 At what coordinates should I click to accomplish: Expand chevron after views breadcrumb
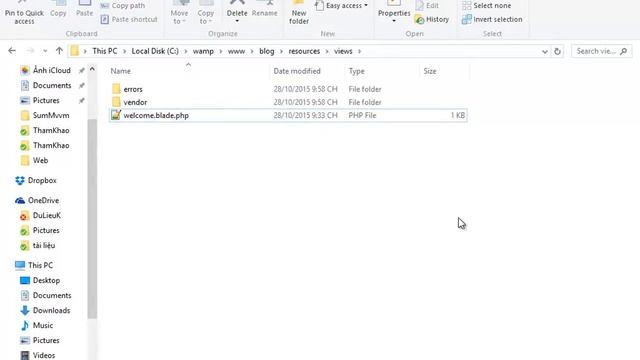pyautogui.click(x=360, y=51)
